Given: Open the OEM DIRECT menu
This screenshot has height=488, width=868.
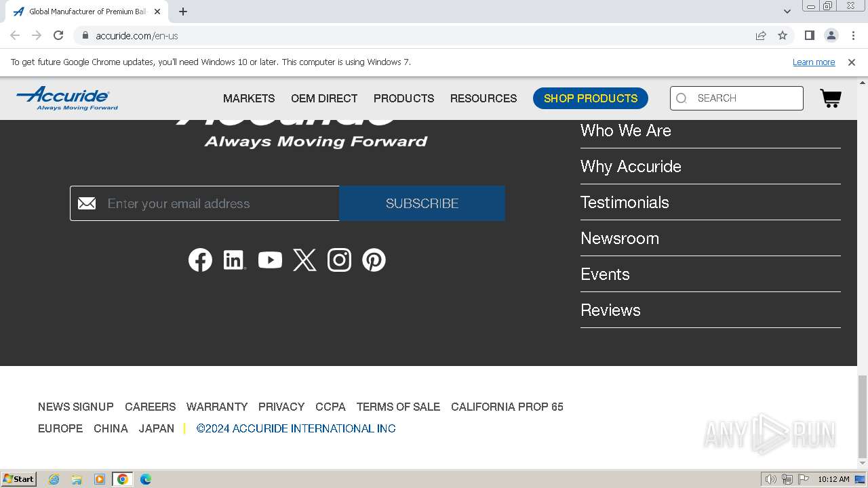Looking at the screenshot, I should (324, 98).
